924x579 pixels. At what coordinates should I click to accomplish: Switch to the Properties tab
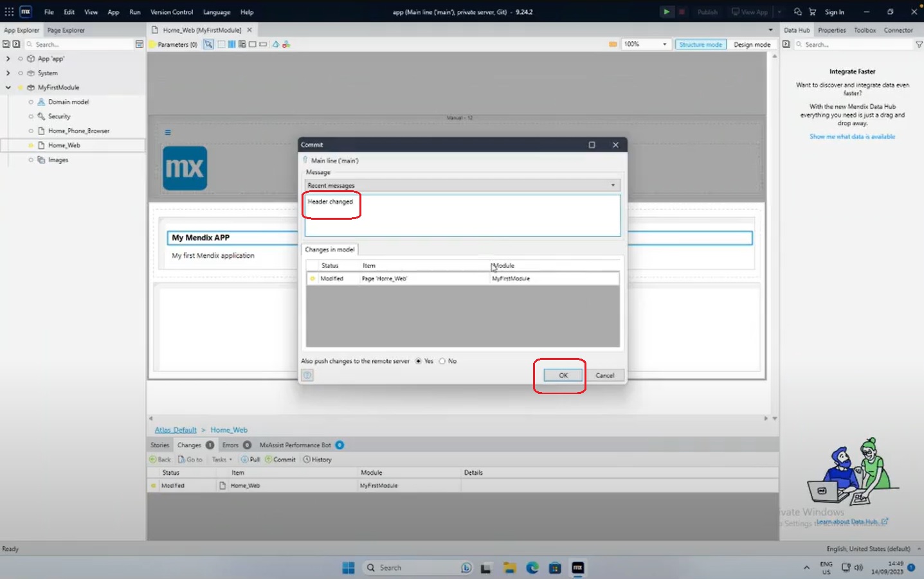point(831,30)
